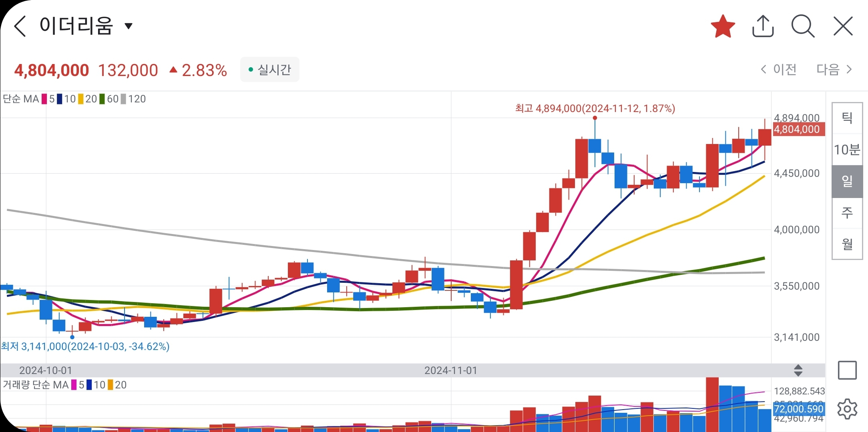Select the 10분 interval tab
The width and height of the screenshot is (868, 432).
pyautogui.click(x=847, y=150)
